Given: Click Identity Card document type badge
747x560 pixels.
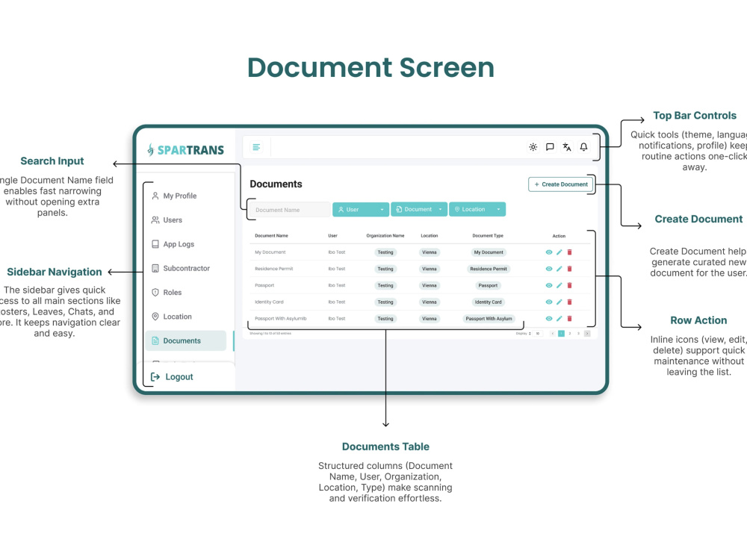Looking at the screenshot, I should point(489,302).
